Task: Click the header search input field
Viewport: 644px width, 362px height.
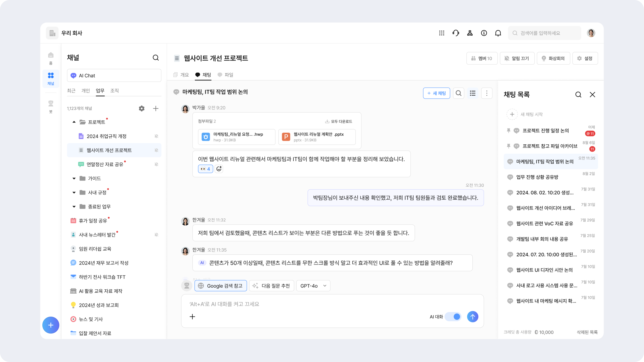Action: pyautogui.click(x=545, y=33)
